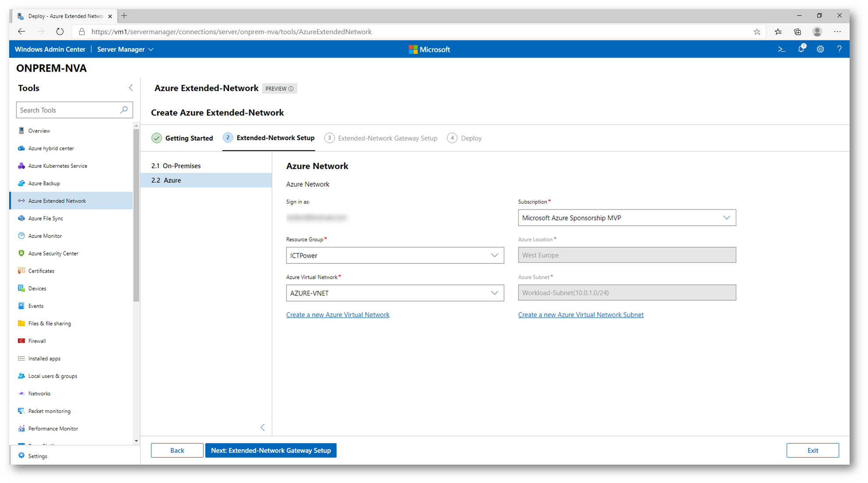
Task: View notifications bell in header
Action: [801, 49]
